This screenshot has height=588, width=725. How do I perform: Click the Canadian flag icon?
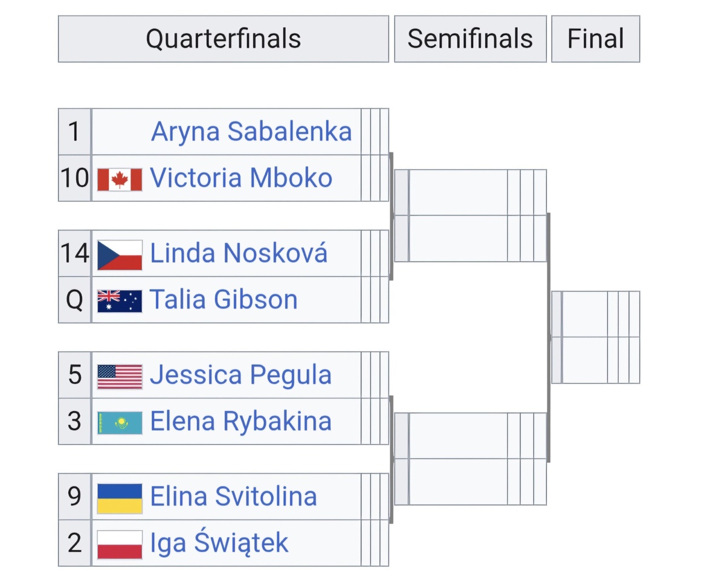click(120, 179)
